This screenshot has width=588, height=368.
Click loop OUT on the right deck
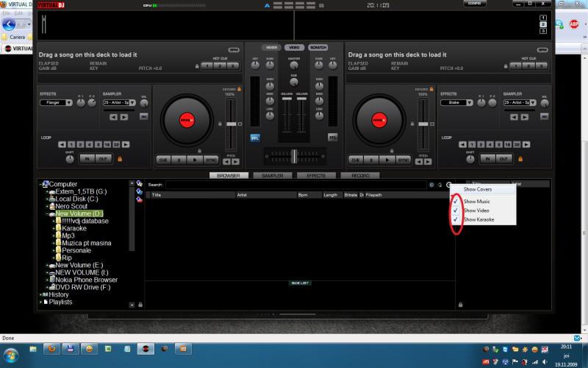[x=504, y=158]
